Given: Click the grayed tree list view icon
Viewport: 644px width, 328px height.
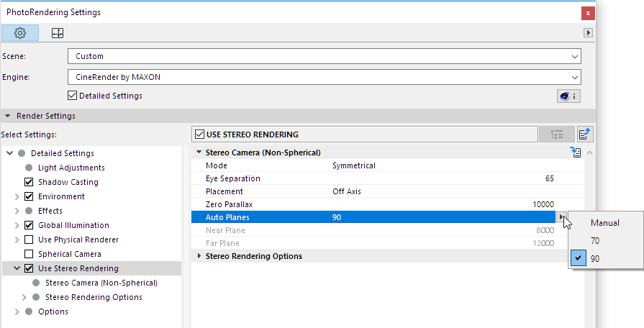Looking at the screenshot, I should tap(557, 134).
